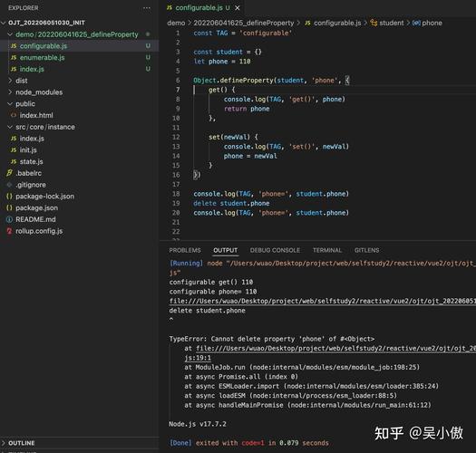Open the PROBLEMS panel tab
Screen dimensions: 476x453
(185, 250)
